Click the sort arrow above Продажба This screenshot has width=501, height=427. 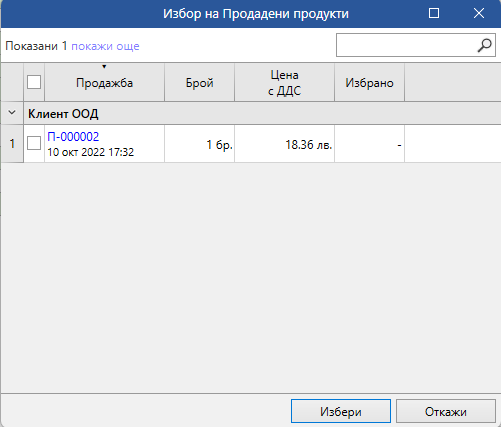tap(104, 67)
